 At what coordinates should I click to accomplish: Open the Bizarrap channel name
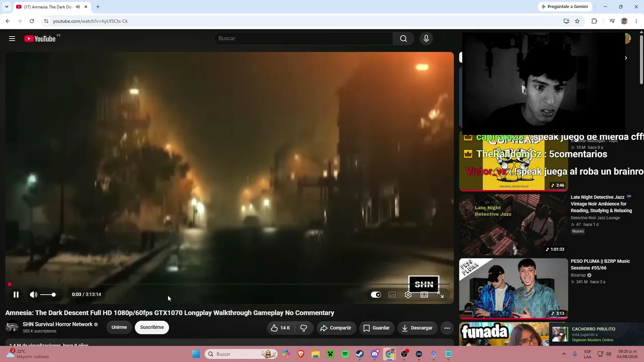point(578,276)
